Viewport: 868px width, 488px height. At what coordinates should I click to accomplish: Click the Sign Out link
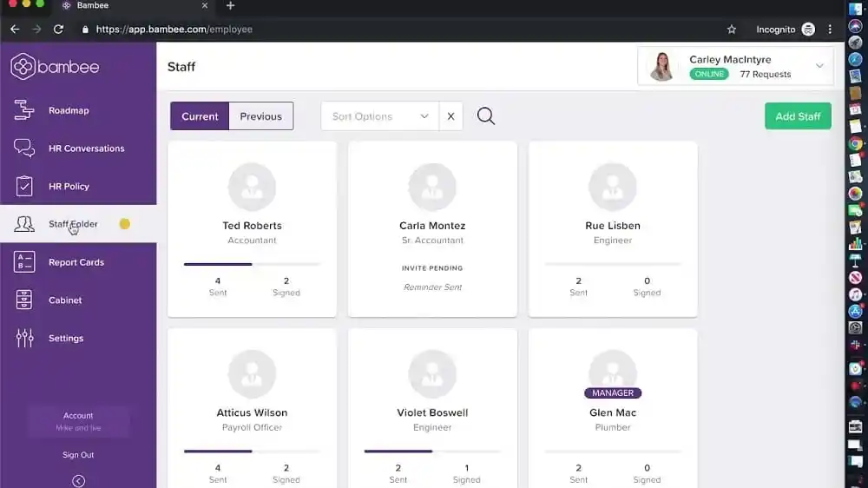pos(78,455)
